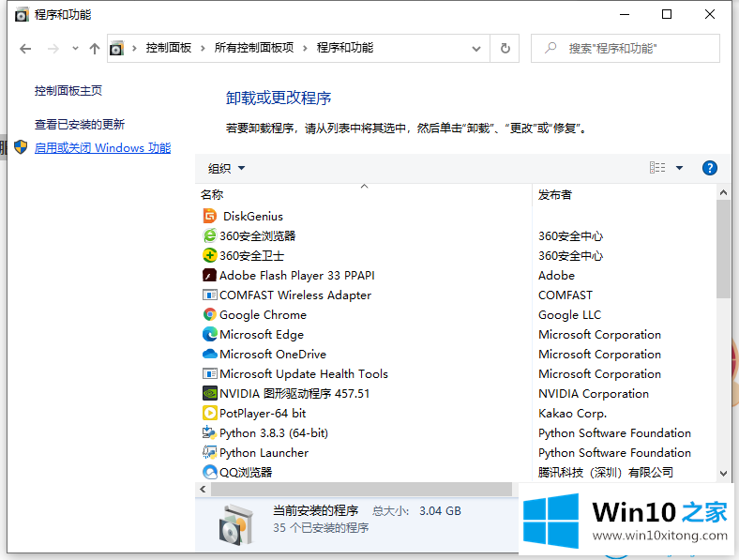
Task: Click the Python Launcher icon
Action: pyautogui.click(x=209, y=452)
